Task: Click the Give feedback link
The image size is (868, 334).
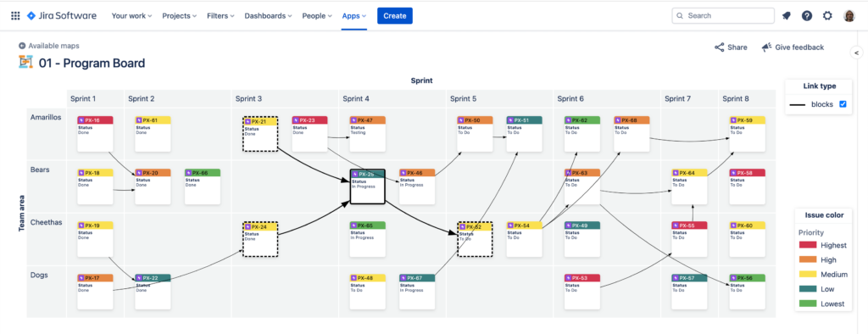Action: [x=793, y=47]
